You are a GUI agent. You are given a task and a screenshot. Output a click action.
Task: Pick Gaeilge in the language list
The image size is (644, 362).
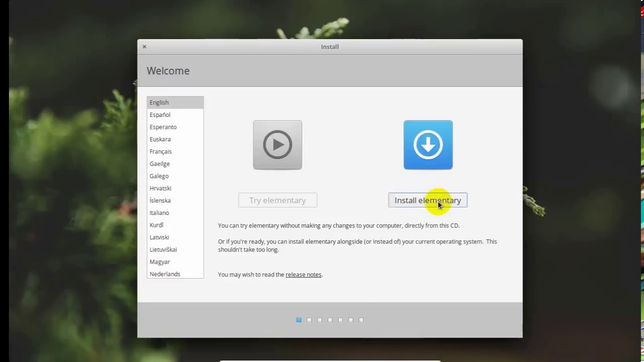pos(175,164)
